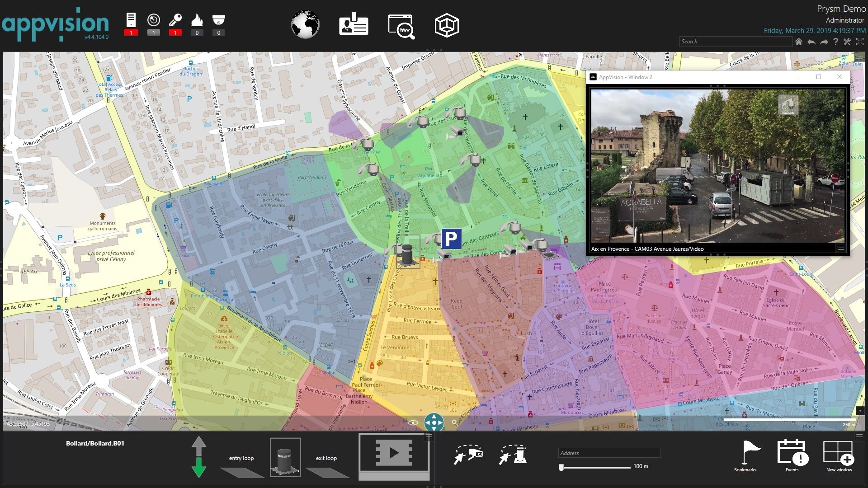Click the blue parking P sign on map
The image size is (868, 488).
[451, 239]
